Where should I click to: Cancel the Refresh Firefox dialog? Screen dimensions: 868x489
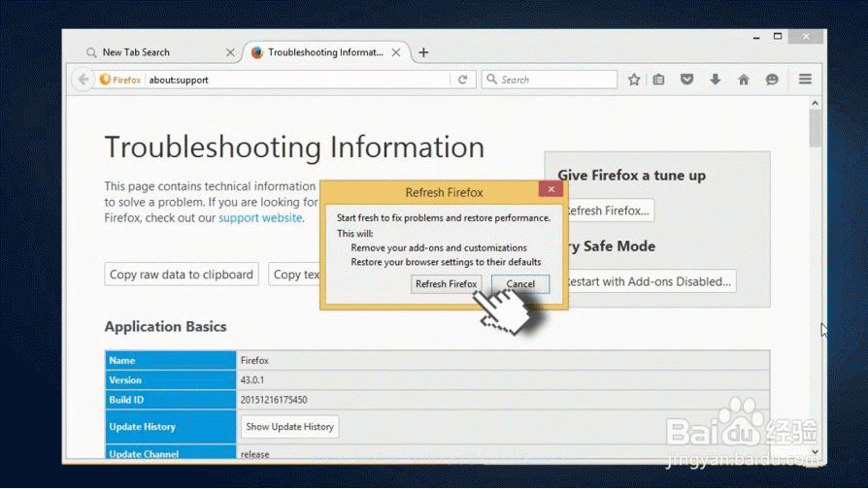pyautogui.click(x=520, y=283)
